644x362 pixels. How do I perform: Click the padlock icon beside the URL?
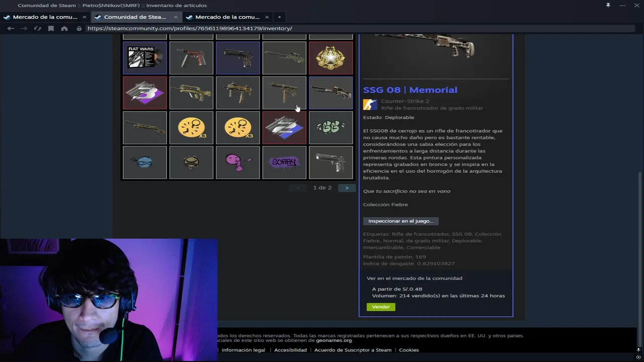tap(79, 29)
